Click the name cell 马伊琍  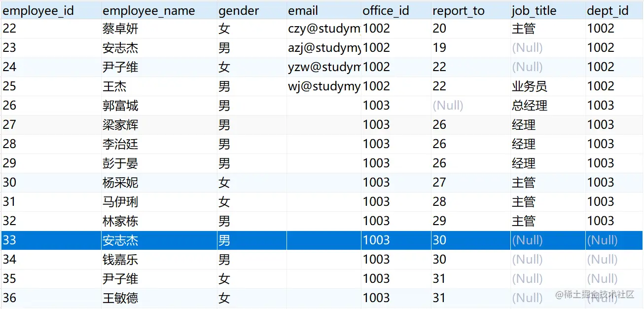point(159,202)
